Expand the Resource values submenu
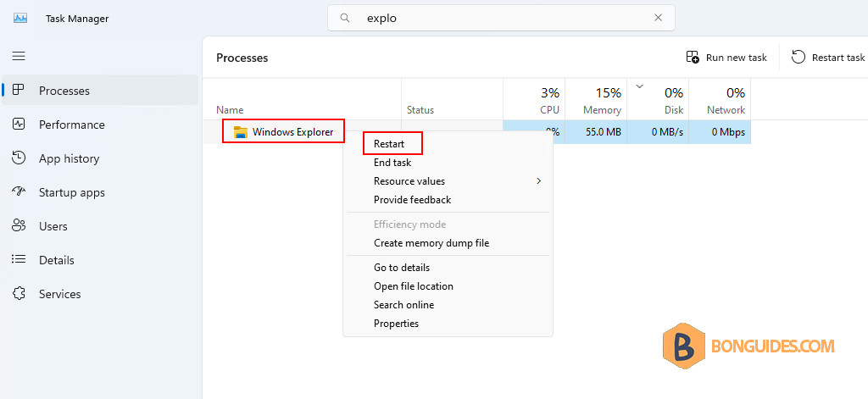This screenshot has width=868, height=399. click(448, 181)
